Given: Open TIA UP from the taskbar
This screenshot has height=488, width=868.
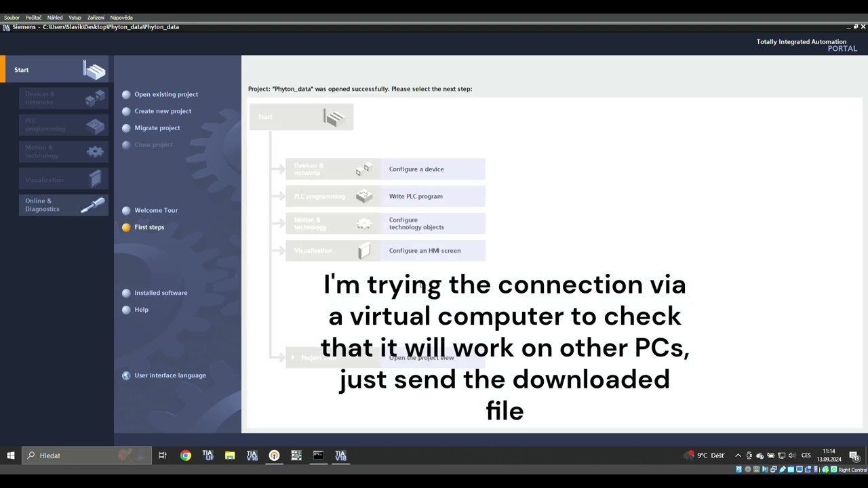Looking at the screenshot, I should [208, 455].
